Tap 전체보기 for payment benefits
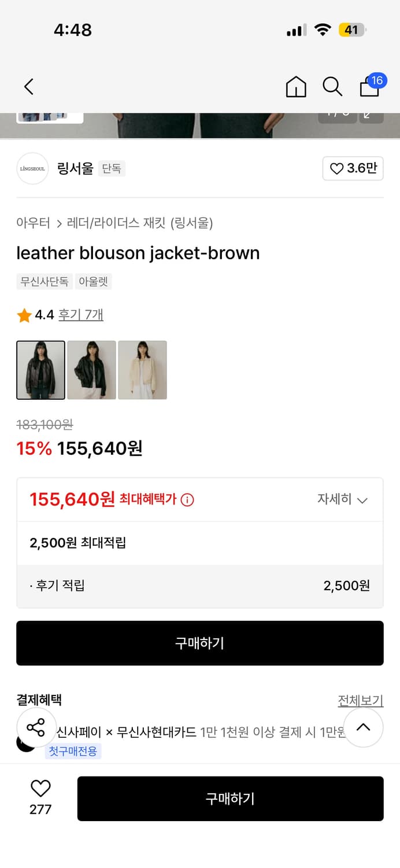 pos(360,701)
